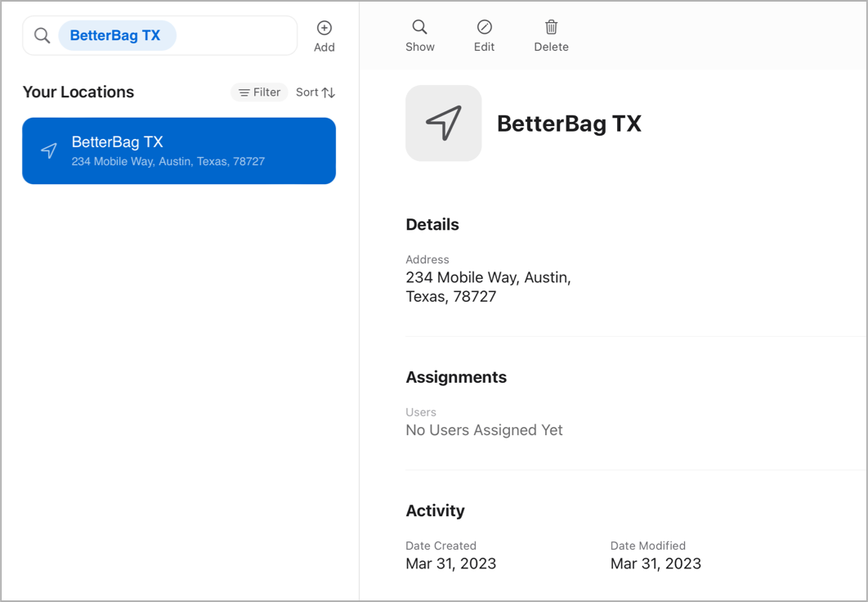Open the Filter options for locations
The image size is (868, 602).
259,92
